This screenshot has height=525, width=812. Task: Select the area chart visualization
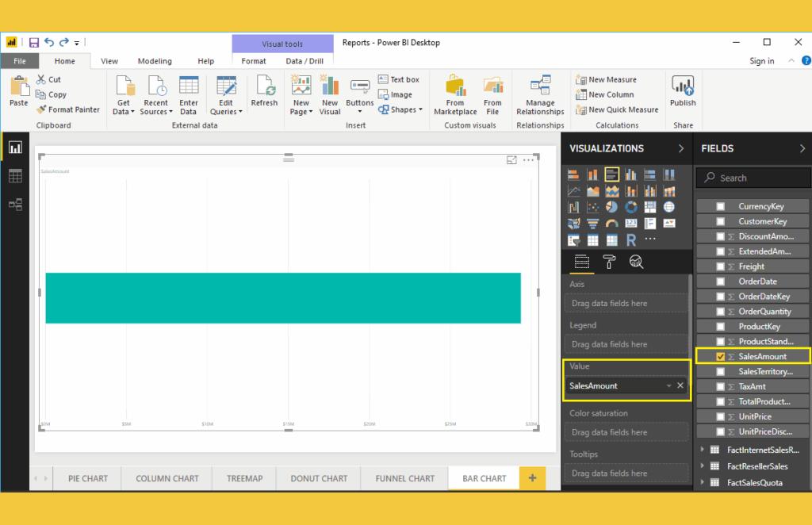click(592, 191)
